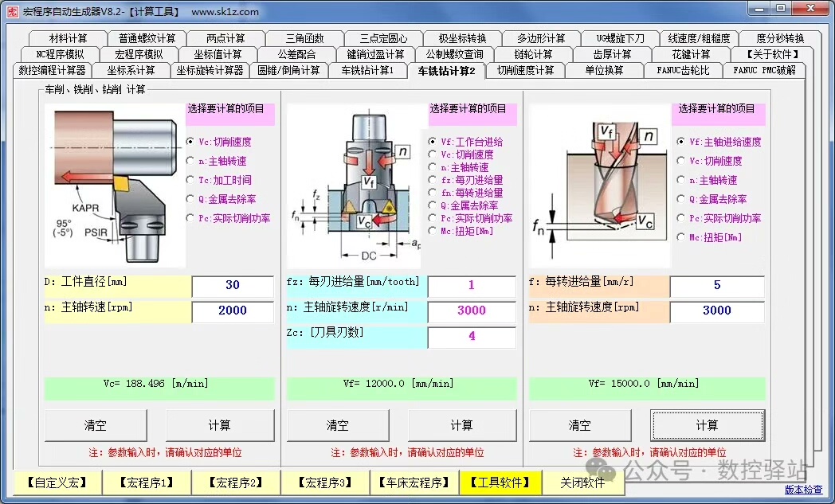835x504 pixels.
Task: Select Vc:切削速度 in drilling panel
Action: point(709,161)
